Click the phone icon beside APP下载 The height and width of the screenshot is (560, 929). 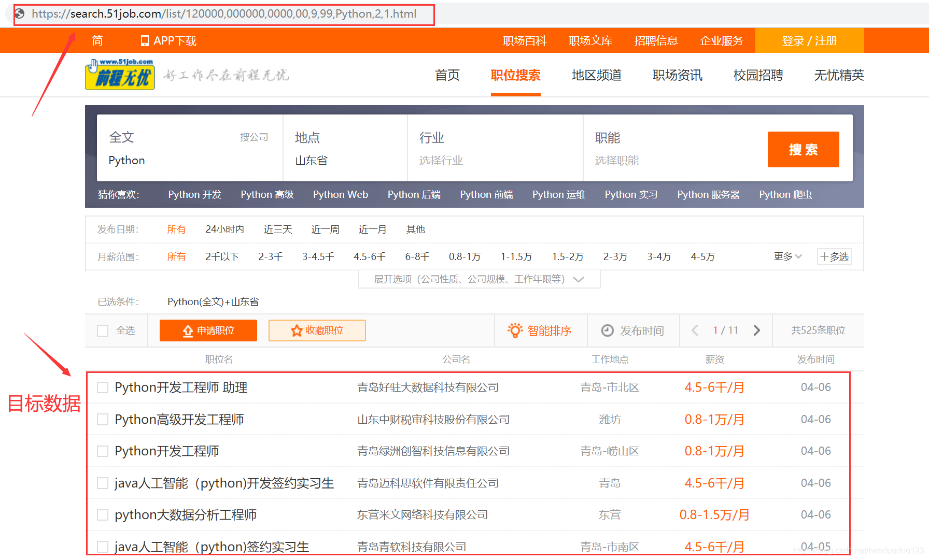click(x=145, y=41)
